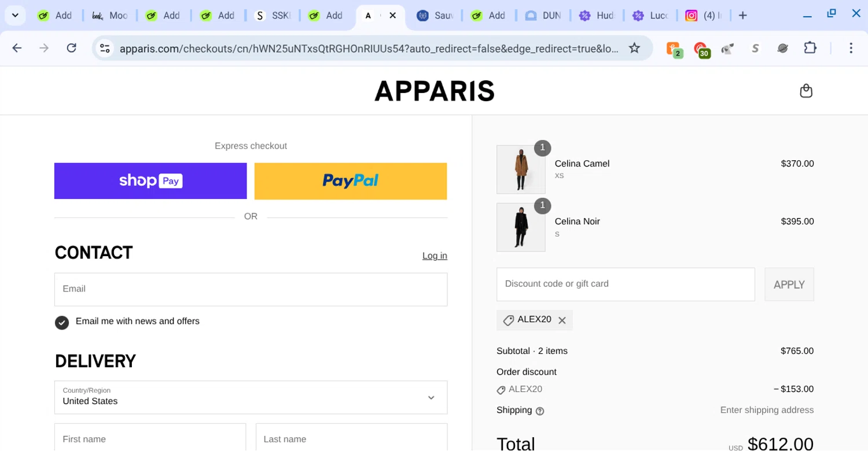Switch to the SSKI tab
The image size is (868, 451).
click(x=273, y=16)
